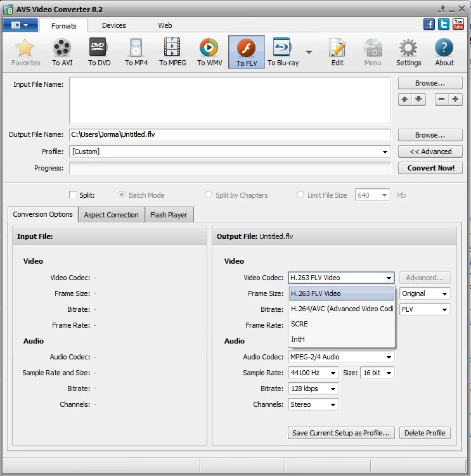Click the Input File Name list box
The height and width of the screenshot is (476, 471).
pos(230,101)
